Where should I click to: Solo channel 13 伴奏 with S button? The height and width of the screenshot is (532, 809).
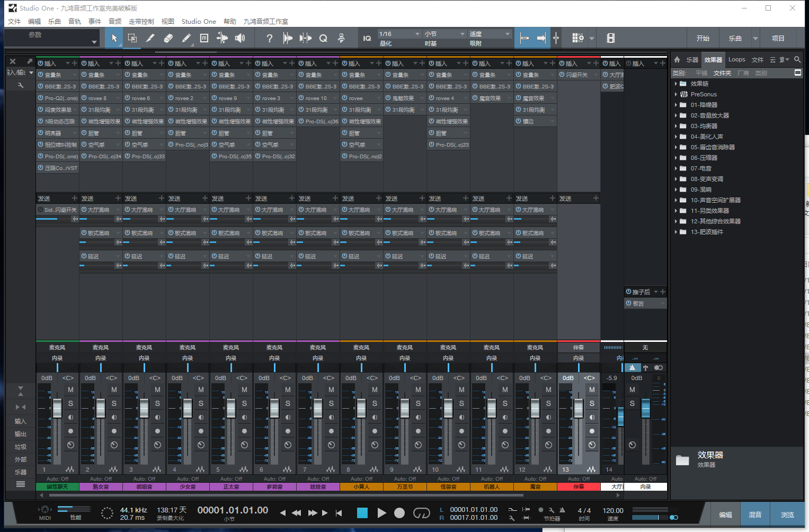click(x=592, y=403)
